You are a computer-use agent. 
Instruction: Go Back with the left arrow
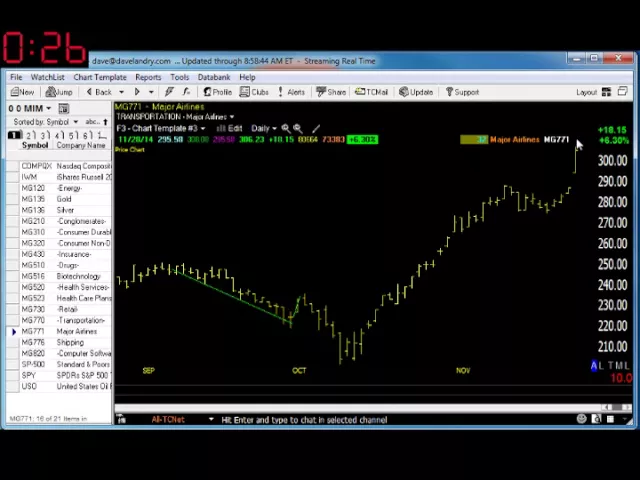[99, 92]
